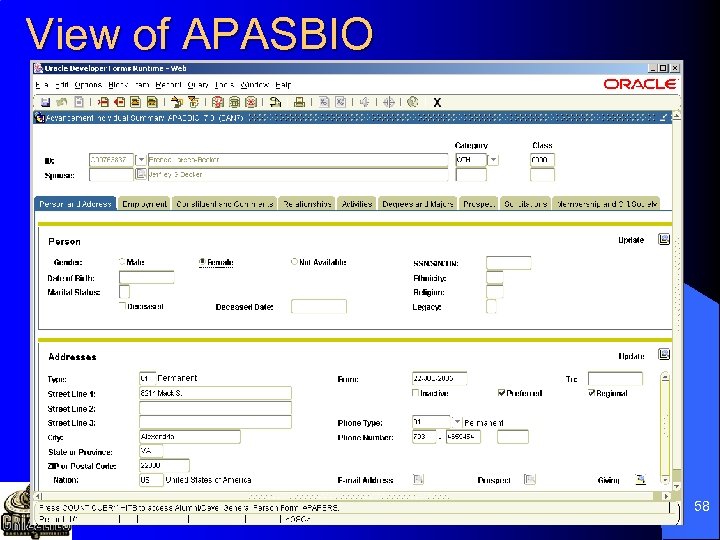Open the ID field dropdown arrow
This screenshot has width=720, height=540.
pyautogui.click(x=141, y=159)
